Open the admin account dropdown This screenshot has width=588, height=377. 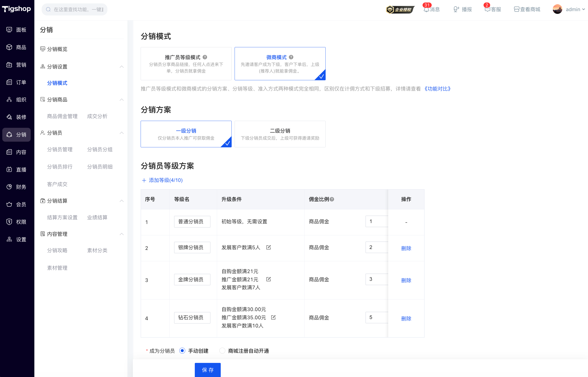click(569, 9)
